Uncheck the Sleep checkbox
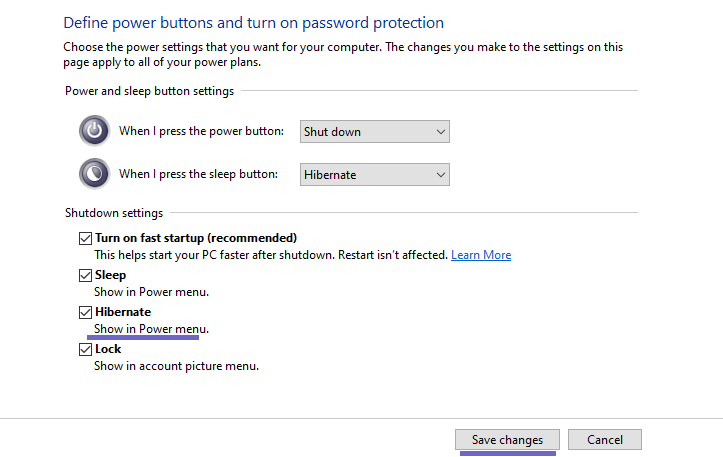723x457 pixels. pos(85,275)
